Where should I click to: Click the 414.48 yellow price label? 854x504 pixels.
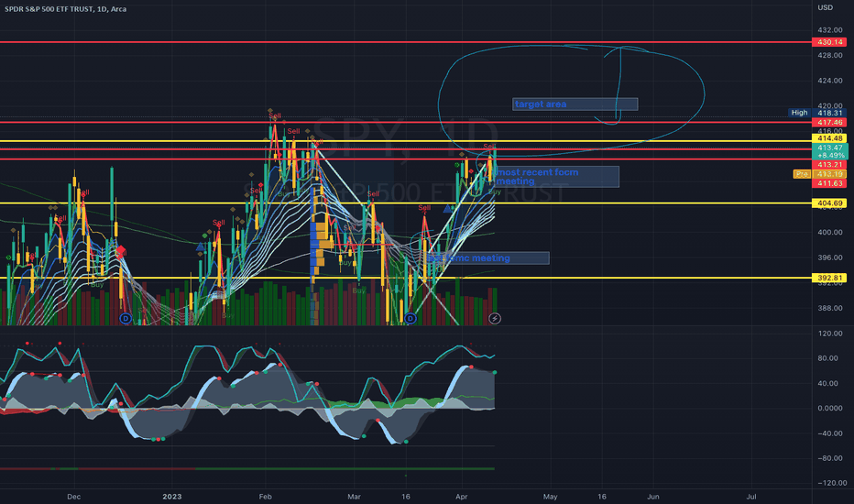pyautogui.click(x=829, y=138)
